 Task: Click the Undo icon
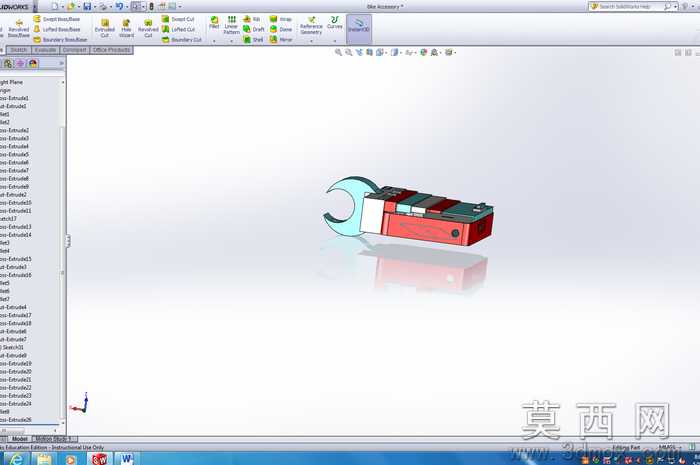click(x=119, y=6)
